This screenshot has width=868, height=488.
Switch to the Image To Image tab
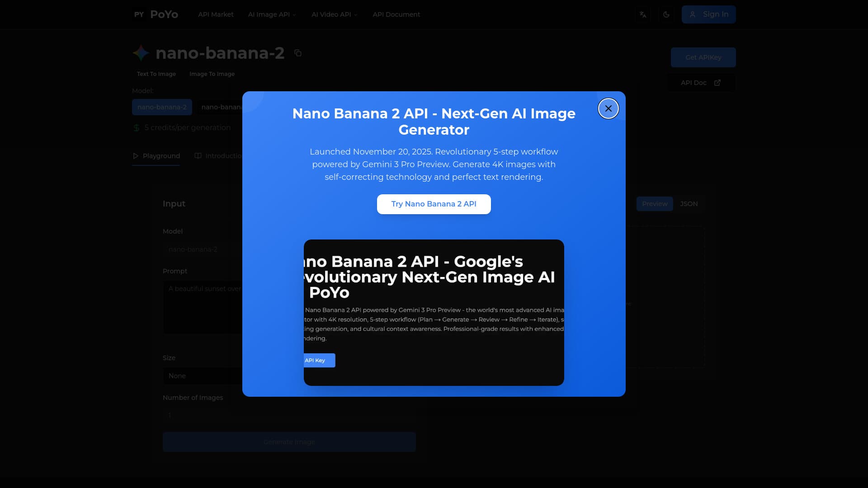point(212,74)
